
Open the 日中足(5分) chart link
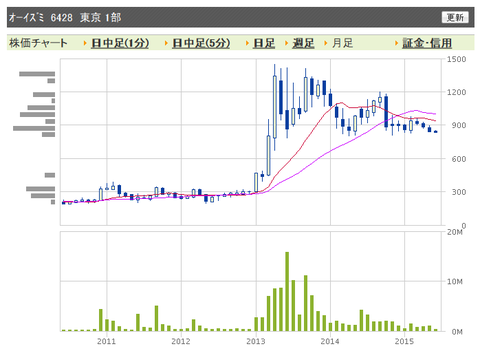[201, 43]
